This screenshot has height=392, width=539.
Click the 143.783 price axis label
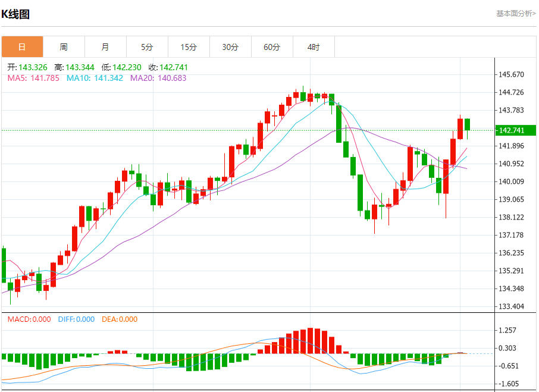pyautogui.click(x=511, y=110)
